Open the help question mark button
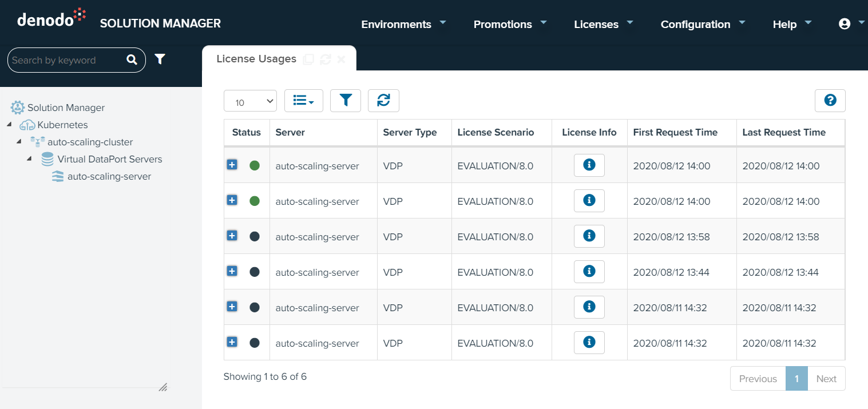The width and height of the screenshot is (868, 409). tap(830, 101)
